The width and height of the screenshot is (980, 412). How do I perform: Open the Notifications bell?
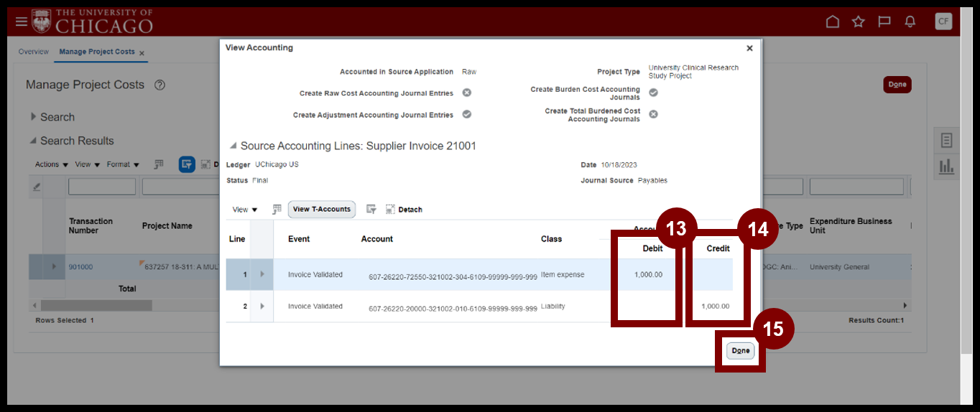(x=910, y=22)
